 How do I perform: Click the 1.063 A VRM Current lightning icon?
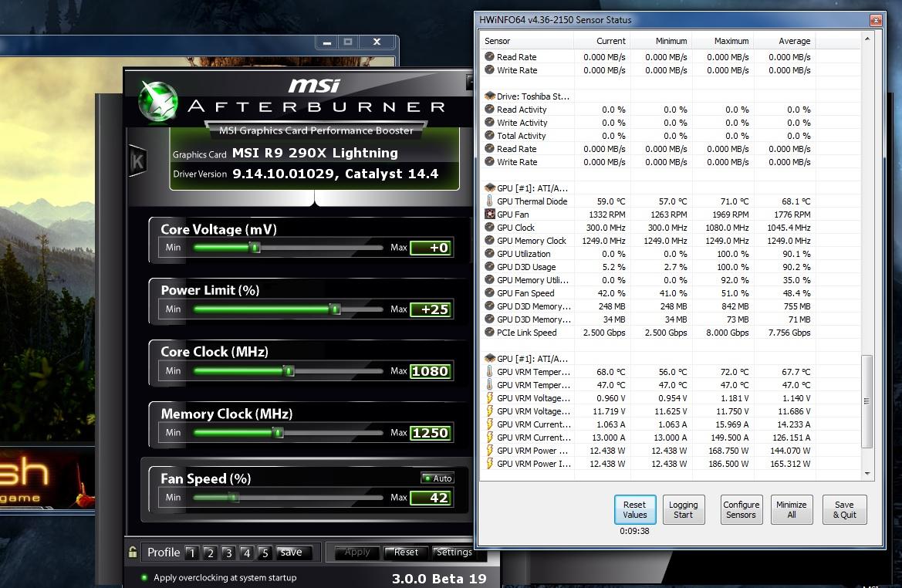pyautogui.click(x=489, y=424)
